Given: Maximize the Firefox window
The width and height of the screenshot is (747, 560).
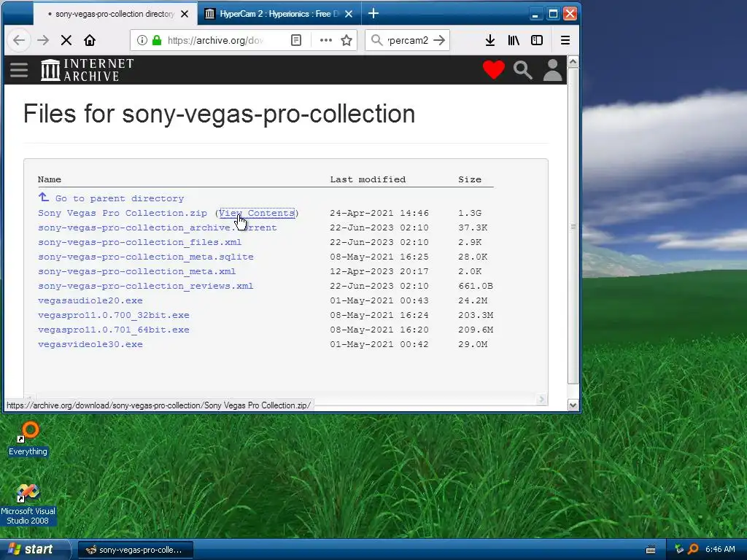Looking at the screenshot, I should 553,14.
